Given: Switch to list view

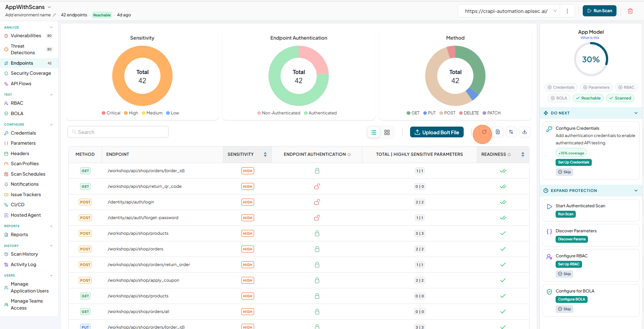Looking at the screenshot, I should pyautogui.click(x=374, y=133).
